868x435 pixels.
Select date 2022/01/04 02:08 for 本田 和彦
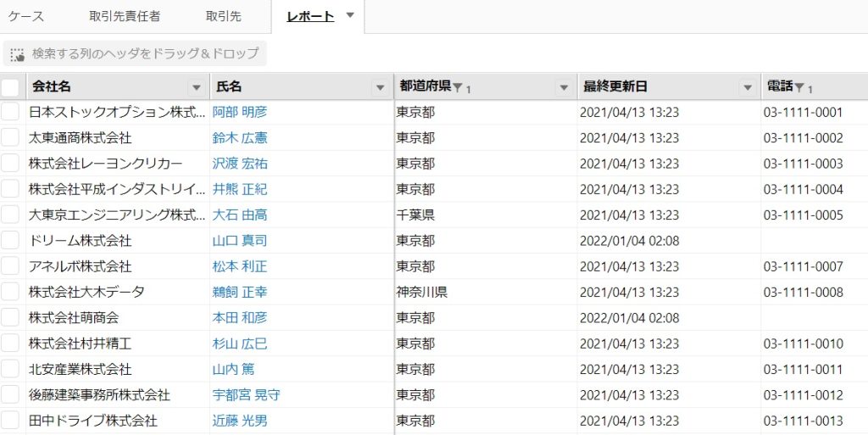tap(630, 318)
